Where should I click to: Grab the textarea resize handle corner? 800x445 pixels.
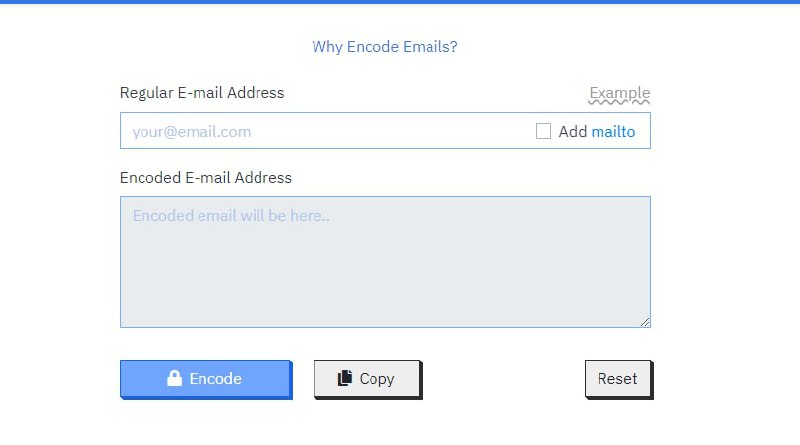[645, 322]
